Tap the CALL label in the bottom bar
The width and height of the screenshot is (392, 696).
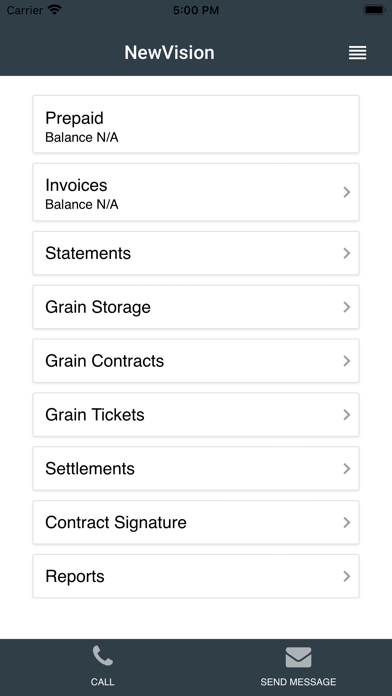click(103, 682)
